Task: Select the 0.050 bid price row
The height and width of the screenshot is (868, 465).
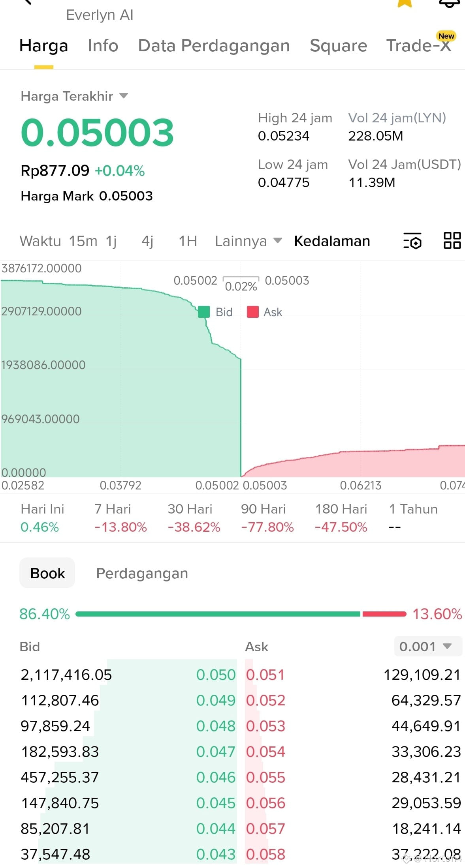Action: [x=128, y=675]
